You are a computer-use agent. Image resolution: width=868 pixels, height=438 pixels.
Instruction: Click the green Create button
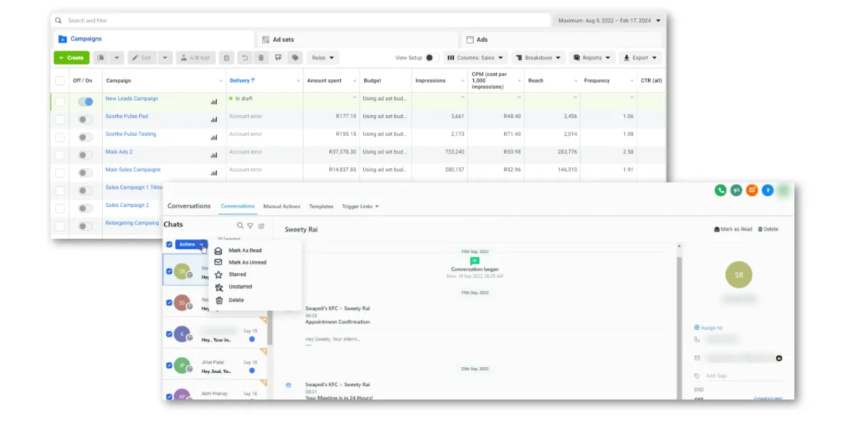[x=71, y=58]
